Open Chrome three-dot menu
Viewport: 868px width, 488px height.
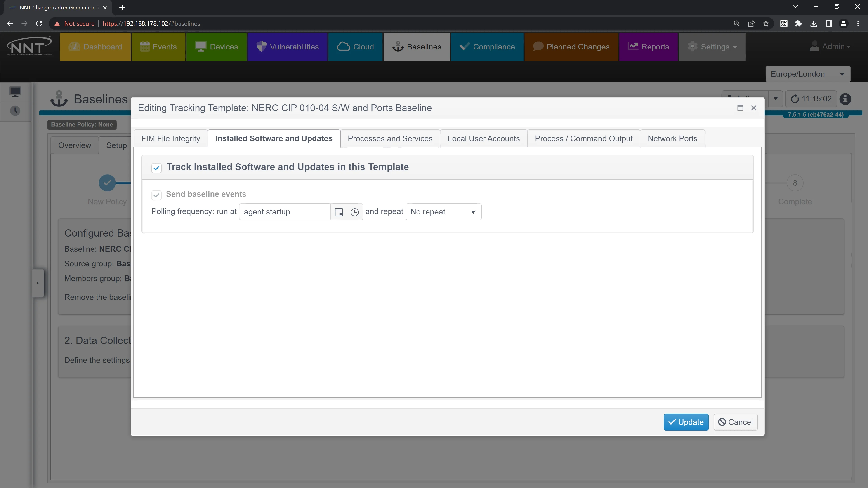(858, 23)
